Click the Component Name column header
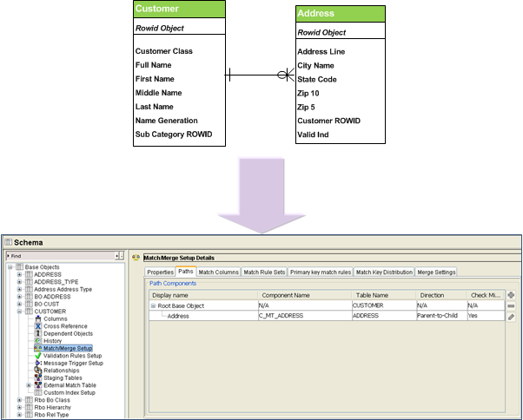Image resolution: width=523 pixels, height=420 pixels. click(x=305, y=295)
